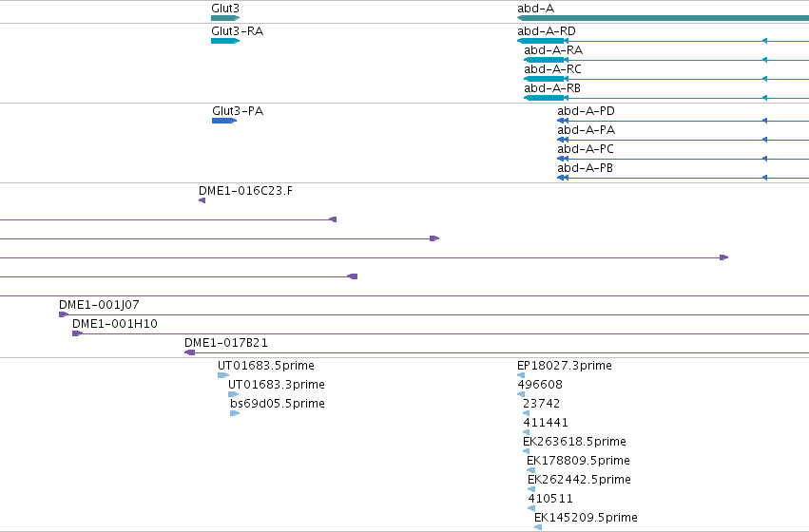Click the 496608 arrow glyph
Image resolution: width=809 pixels, height=532 pixels.
click(x=521, y=394)
